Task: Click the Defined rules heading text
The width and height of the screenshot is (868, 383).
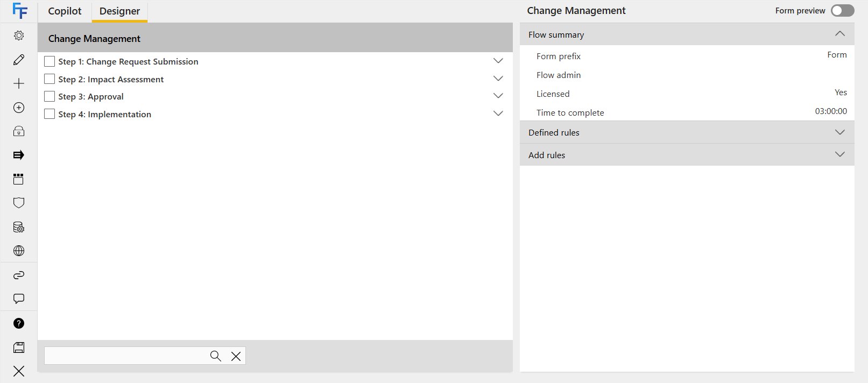Action: point(554,133)
